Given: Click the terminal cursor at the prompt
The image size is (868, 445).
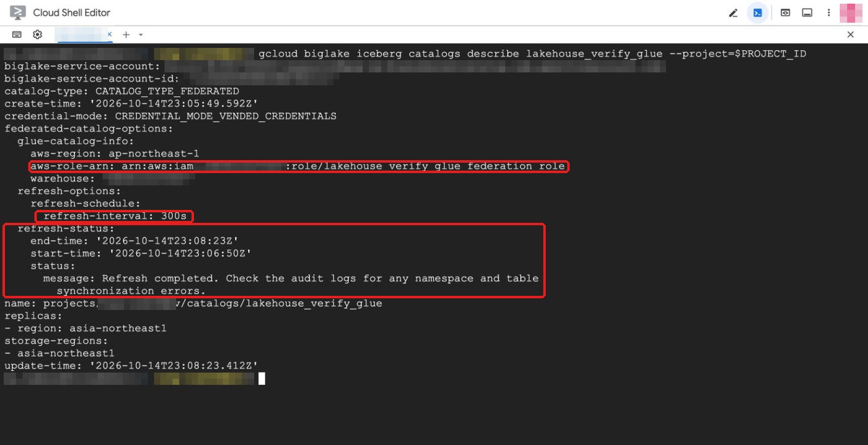Looking at the screenshot, I should click(262, 379).
